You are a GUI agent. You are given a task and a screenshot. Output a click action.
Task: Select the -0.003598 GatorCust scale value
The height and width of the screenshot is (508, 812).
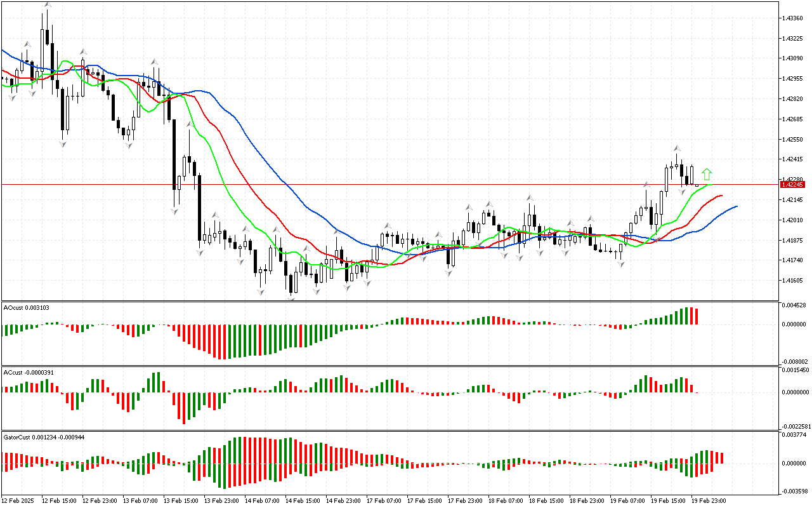[794, 491]
